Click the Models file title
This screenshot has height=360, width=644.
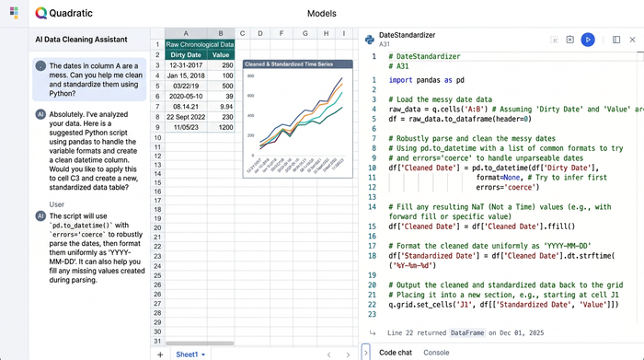click(322, 14)
